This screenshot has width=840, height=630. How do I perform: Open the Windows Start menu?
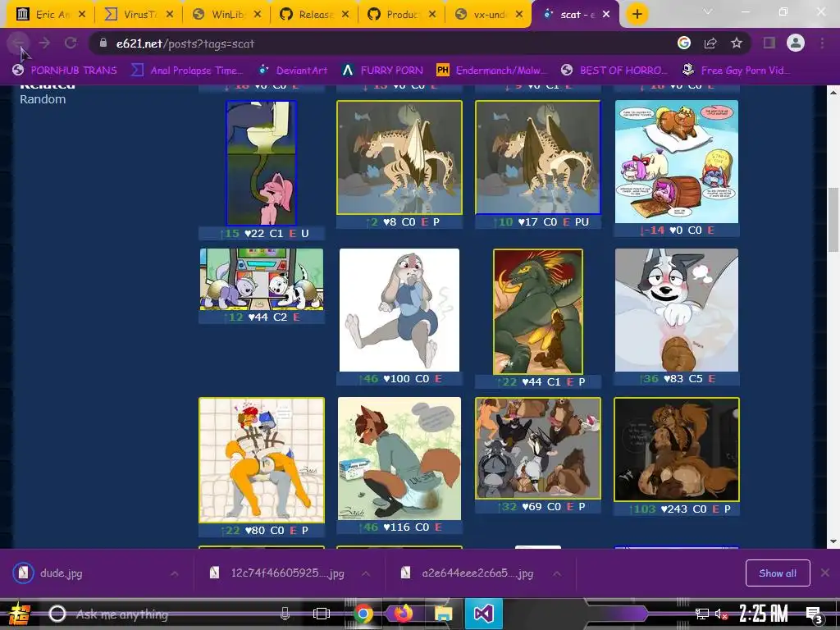[18, 614]
